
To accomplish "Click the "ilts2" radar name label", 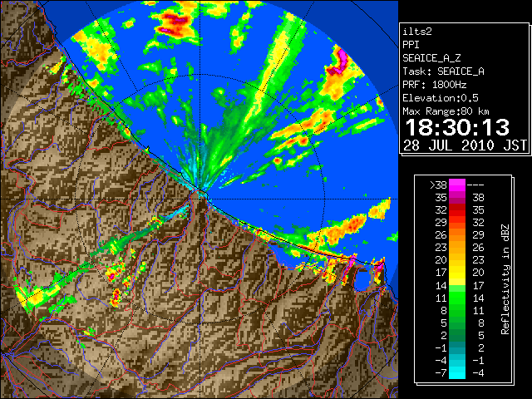I will coord(417,32).
